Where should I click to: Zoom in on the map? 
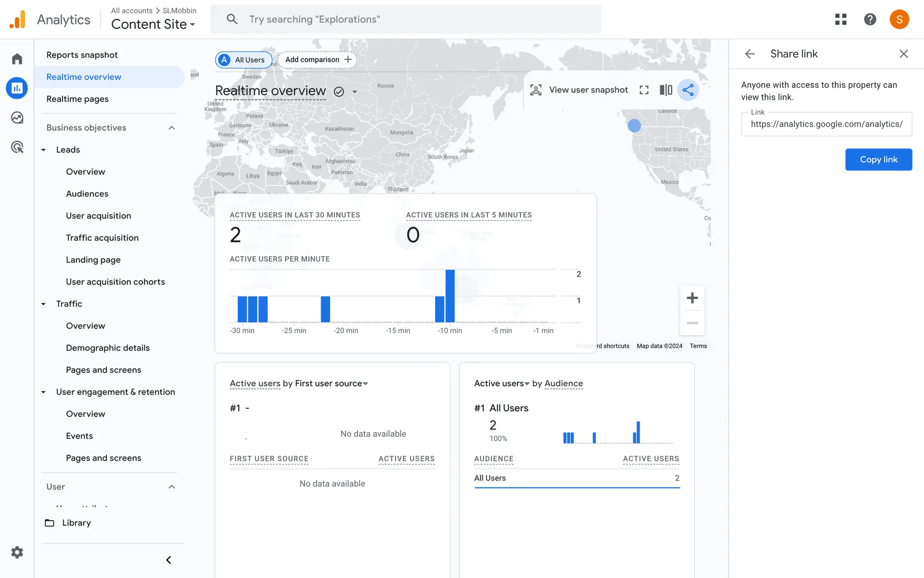pyautogui.click(x=692, y=298)
